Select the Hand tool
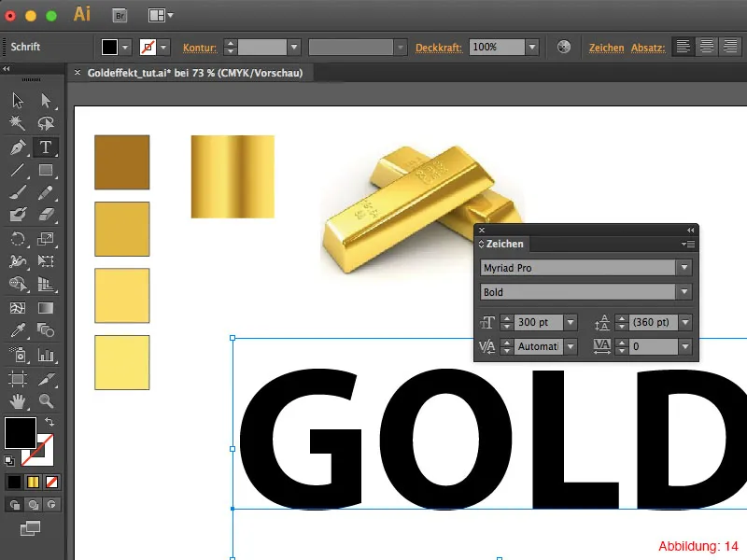Viewport: 747px width, 560px height. pyautogui.click(x=18, y=401)
